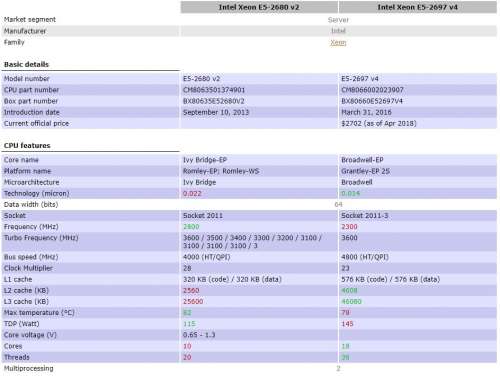Click the 4800 (HT/QPI) bus speed cell
This screenshot has height=376, width=500.
click(x=418, y=257)
